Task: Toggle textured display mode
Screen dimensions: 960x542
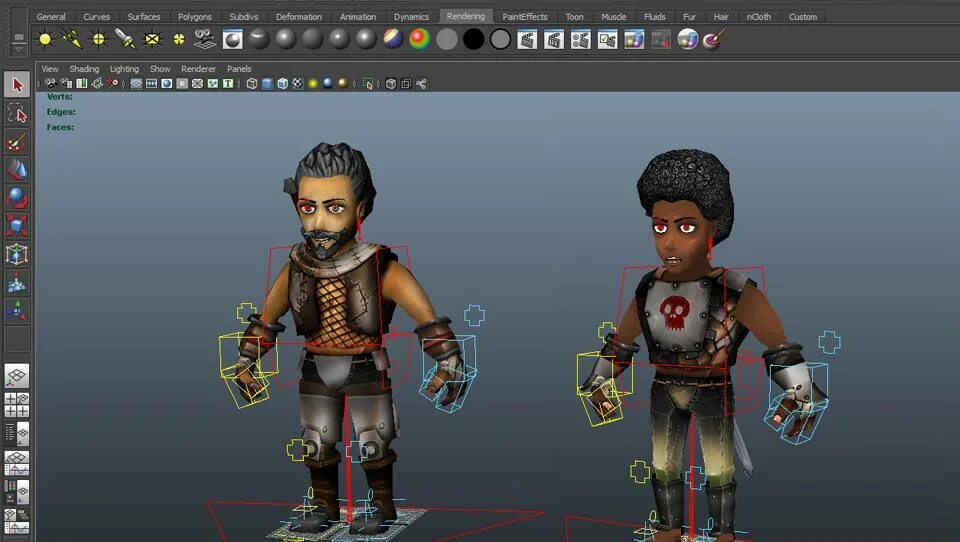Action: pos(298,84)
